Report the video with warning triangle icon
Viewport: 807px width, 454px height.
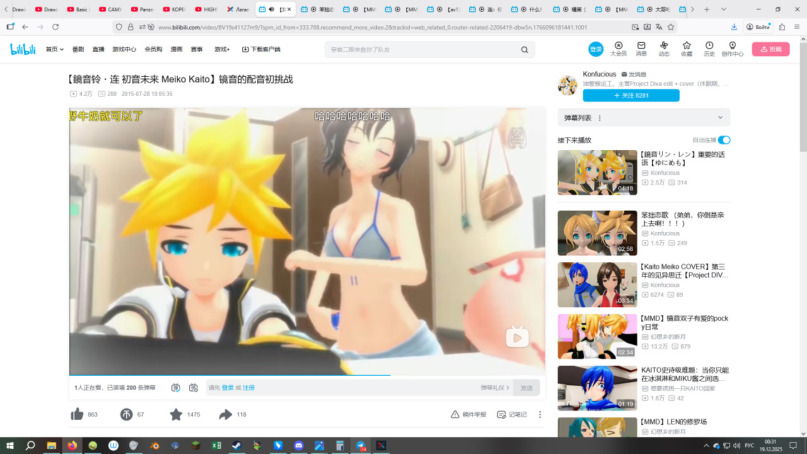pos(455,414)
